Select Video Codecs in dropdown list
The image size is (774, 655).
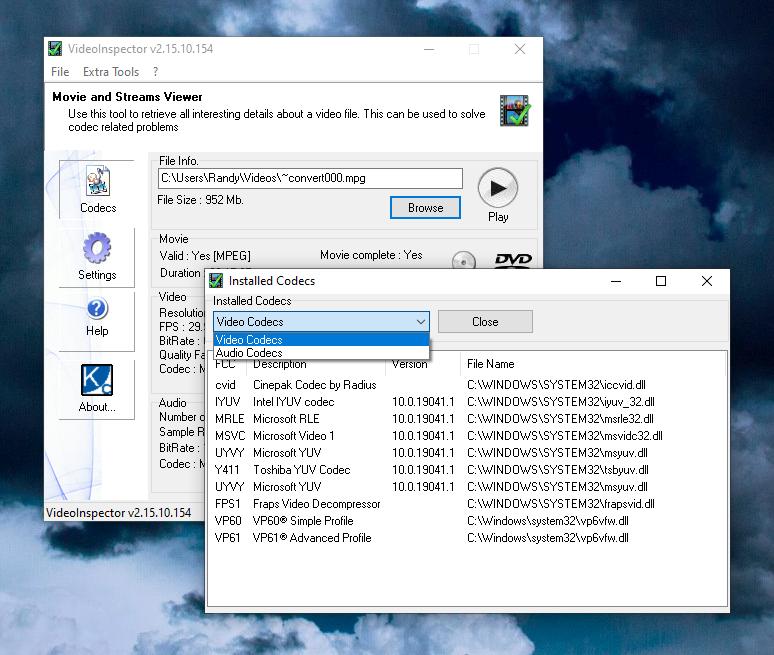pos(321,340)
